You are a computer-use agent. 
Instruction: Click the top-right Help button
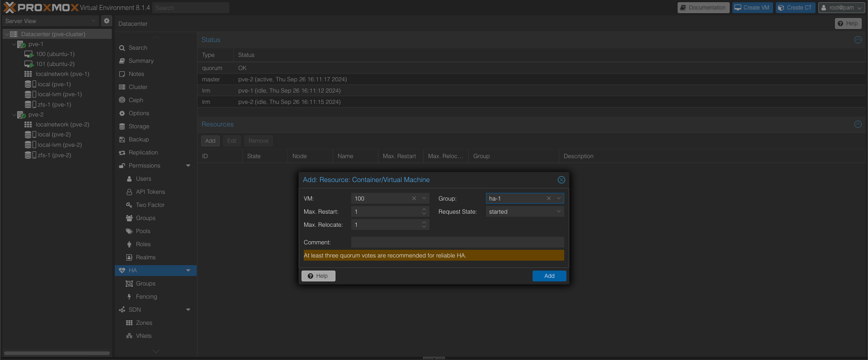pyautogui.click(x=848, y=23)
